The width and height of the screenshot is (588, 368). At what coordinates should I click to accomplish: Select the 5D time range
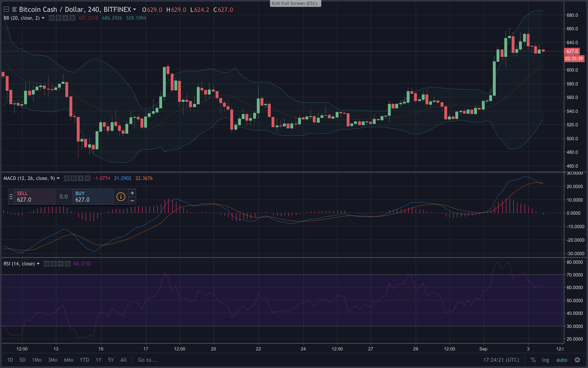22,360
